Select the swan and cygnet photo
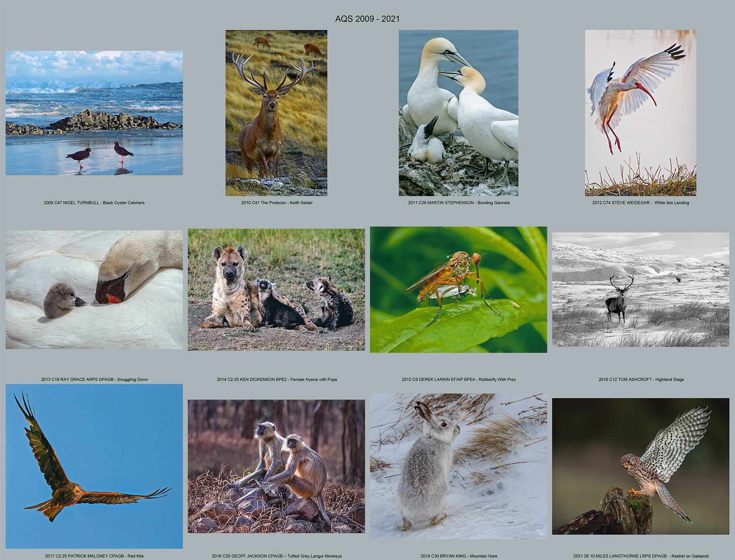Screen dimensions: 735x560 [x=94, y=289]
